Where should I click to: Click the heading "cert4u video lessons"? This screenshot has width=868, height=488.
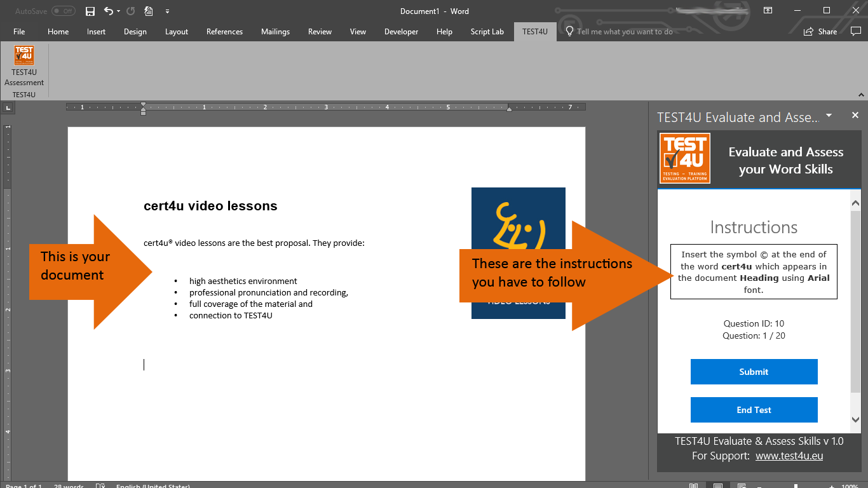(x=210, y=206)
